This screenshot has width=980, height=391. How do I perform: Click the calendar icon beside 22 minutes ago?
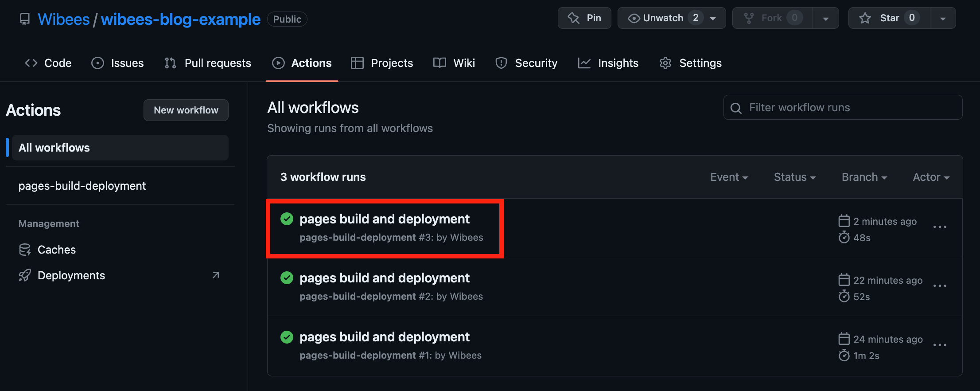844,280
